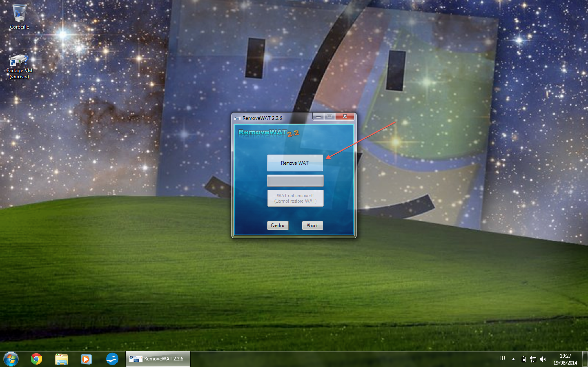
Task: Click the Remove WAT button
Action: point(295,163)
